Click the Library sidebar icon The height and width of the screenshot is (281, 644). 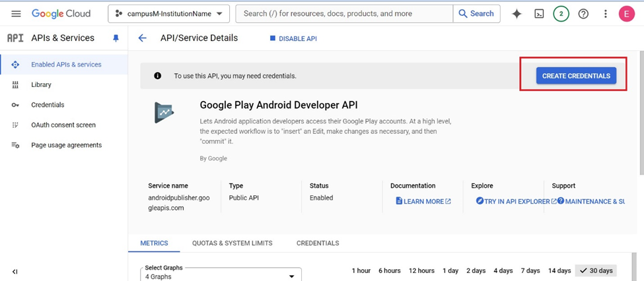click(x=15, y=85)
